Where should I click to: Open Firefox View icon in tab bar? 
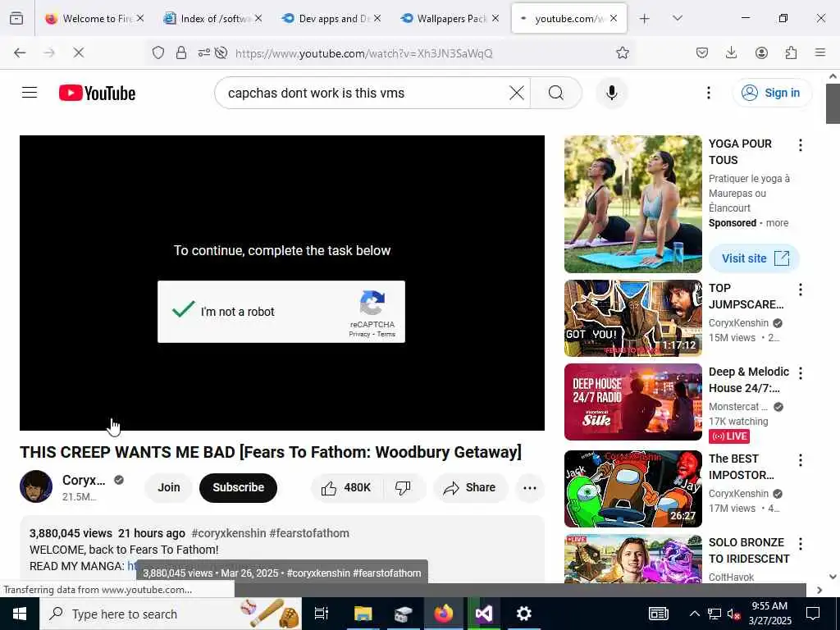pyautogui.click(x=16, y=19)
